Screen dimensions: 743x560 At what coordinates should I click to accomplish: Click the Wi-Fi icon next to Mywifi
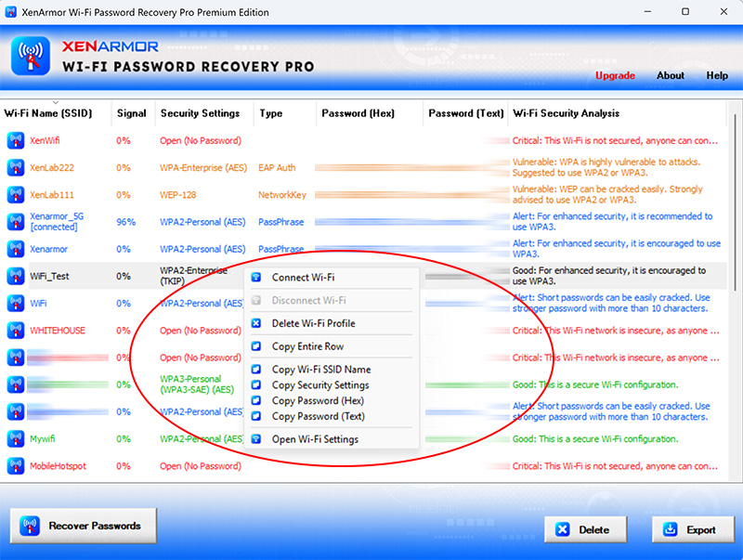point(15,438)
